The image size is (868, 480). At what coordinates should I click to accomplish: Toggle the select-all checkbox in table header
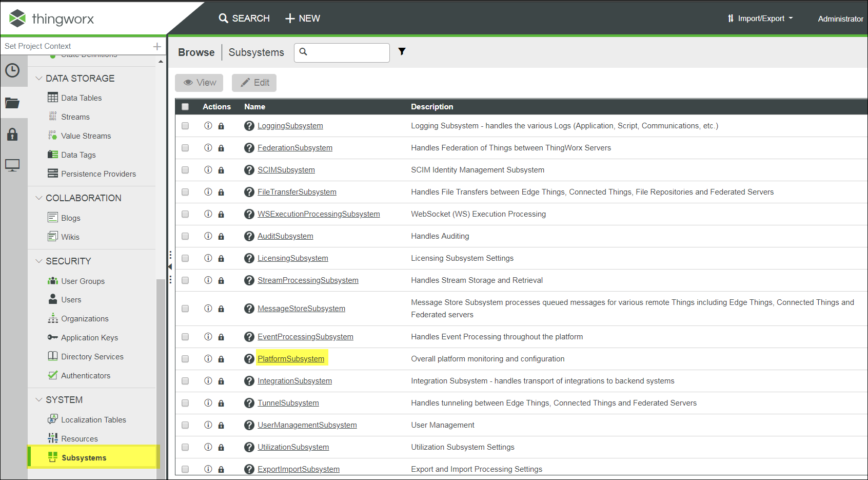point(185,107)
